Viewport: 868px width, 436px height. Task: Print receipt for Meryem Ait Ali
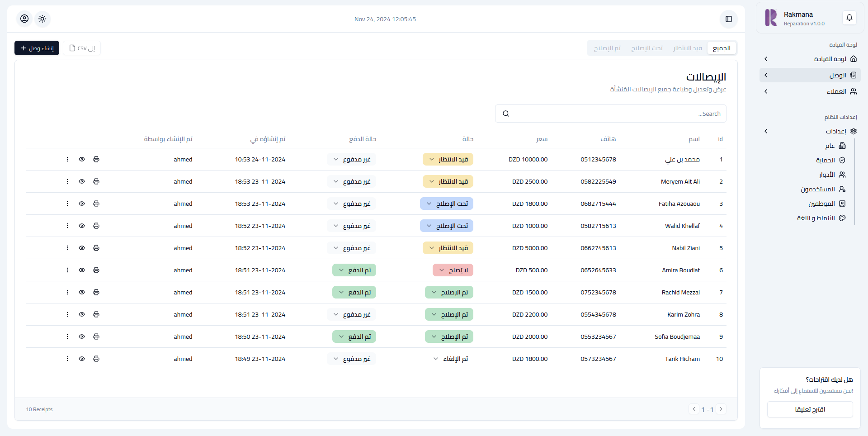coord(96,181)
